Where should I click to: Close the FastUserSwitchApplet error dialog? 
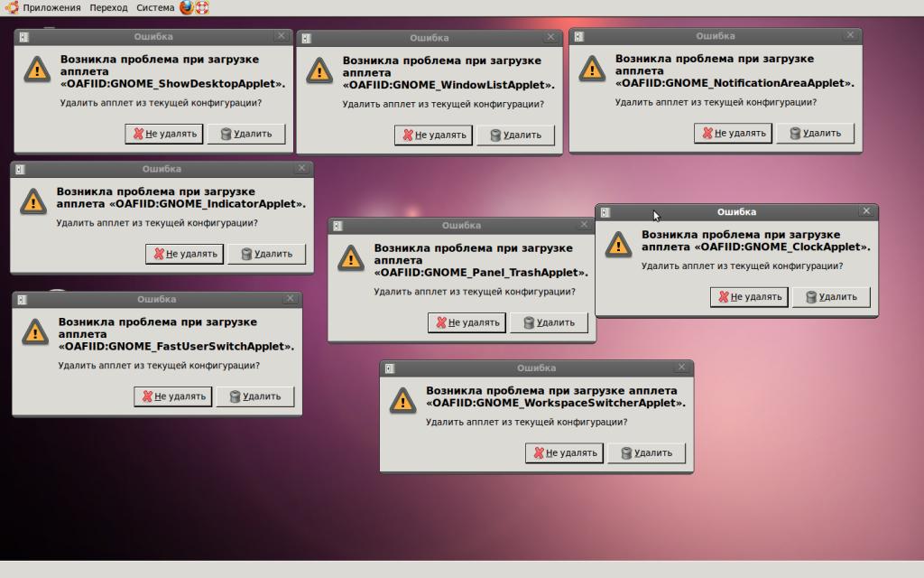pyautogui.click(x=290, y=298)
